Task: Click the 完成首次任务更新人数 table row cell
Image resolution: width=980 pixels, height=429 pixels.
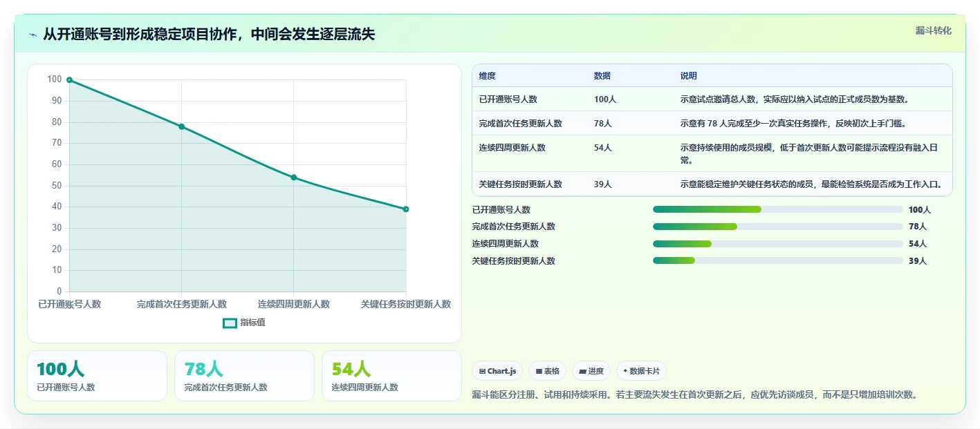Action: [521, 124]
